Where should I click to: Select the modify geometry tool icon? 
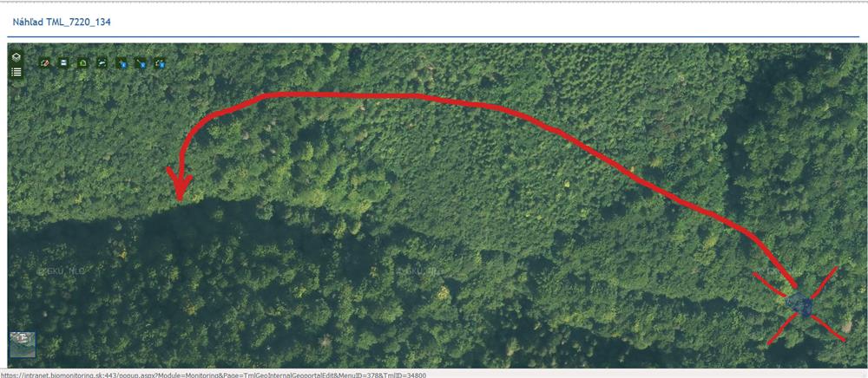tap(102, 63)
